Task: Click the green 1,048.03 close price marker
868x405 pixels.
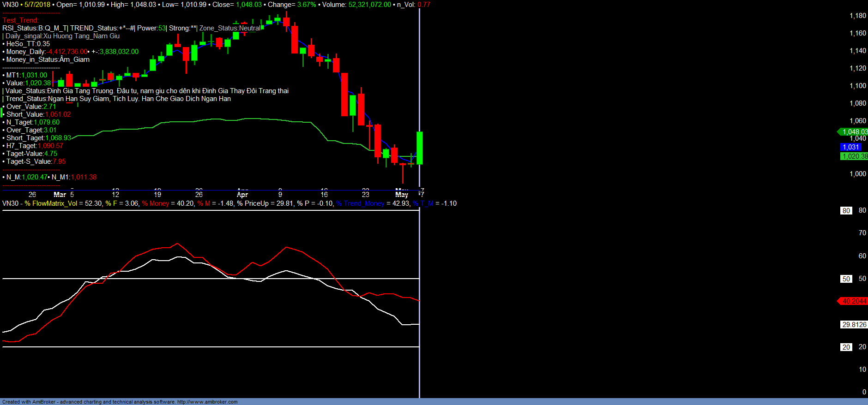Action: tap(854, 132)
